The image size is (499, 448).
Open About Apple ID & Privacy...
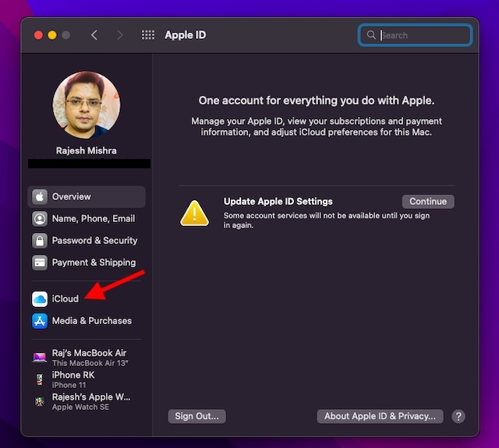click(380, 416)
